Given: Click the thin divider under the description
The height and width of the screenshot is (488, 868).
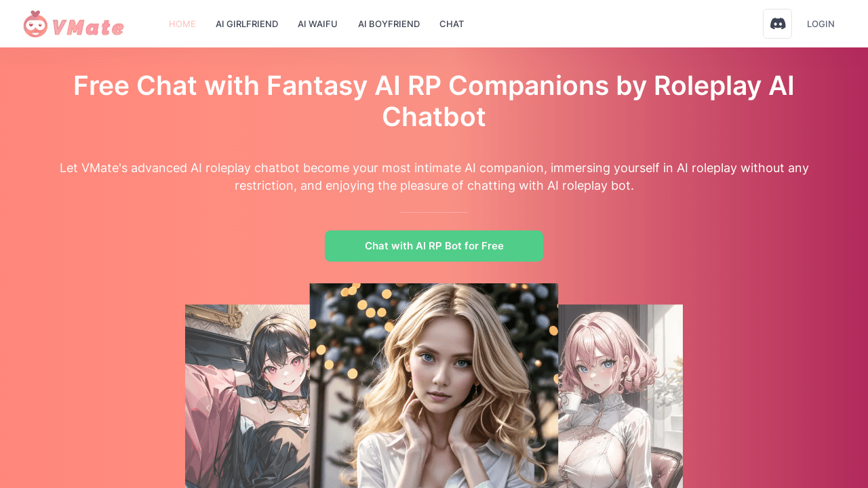Looking at the screenshot, I should [x=434, y=212].
